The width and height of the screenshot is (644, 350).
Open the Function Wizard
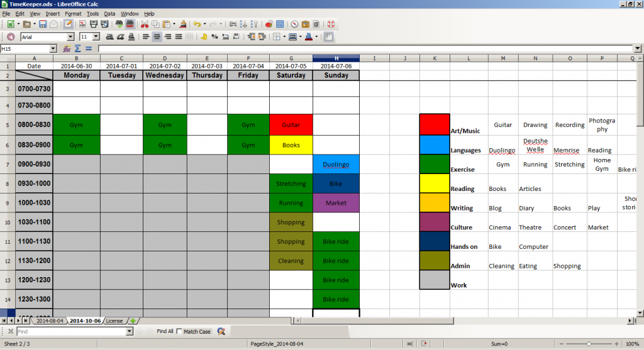(67, 48)
